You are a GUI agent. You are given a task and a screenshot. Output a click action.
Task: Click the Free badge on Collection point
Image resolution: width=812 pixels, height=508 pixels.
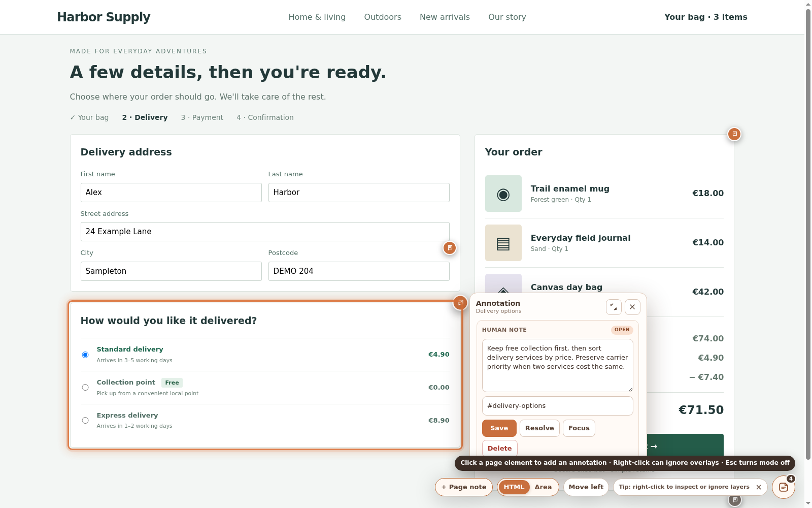click(x=172, y=383)
